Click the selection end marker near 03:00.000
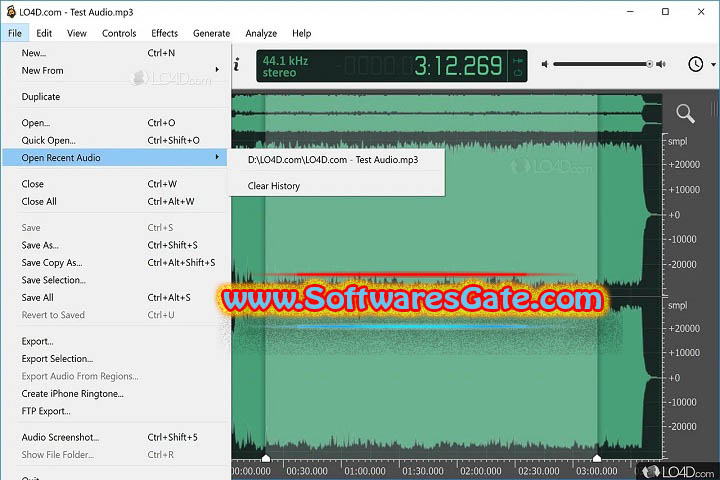 click(x=596, y=458)
